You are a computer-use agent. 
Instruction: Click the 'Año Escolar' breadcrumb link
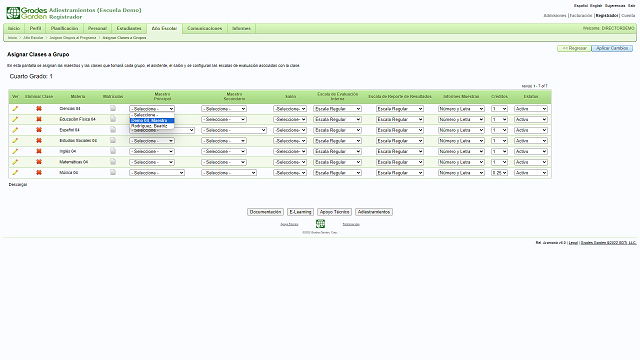click(x=33, y=38)
